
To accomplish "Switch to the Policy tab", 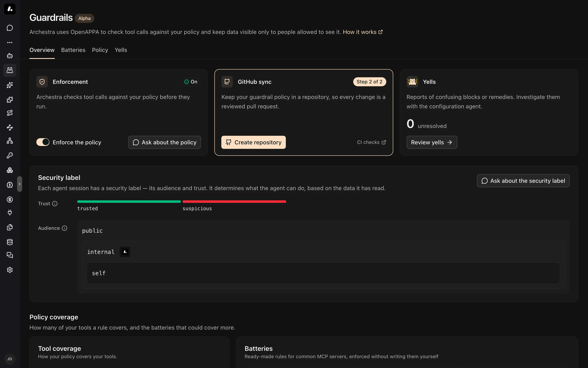I will (x=100, y=50).
